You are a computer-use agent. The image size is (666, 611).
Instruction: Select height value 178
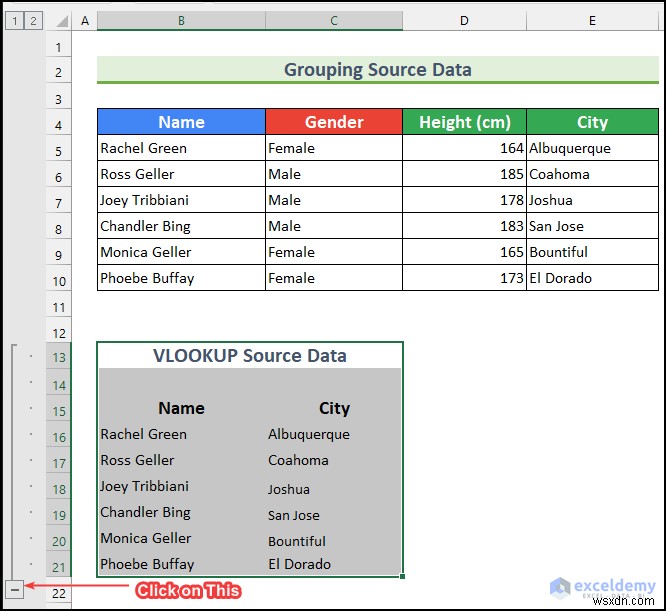(x=464, y=200)
